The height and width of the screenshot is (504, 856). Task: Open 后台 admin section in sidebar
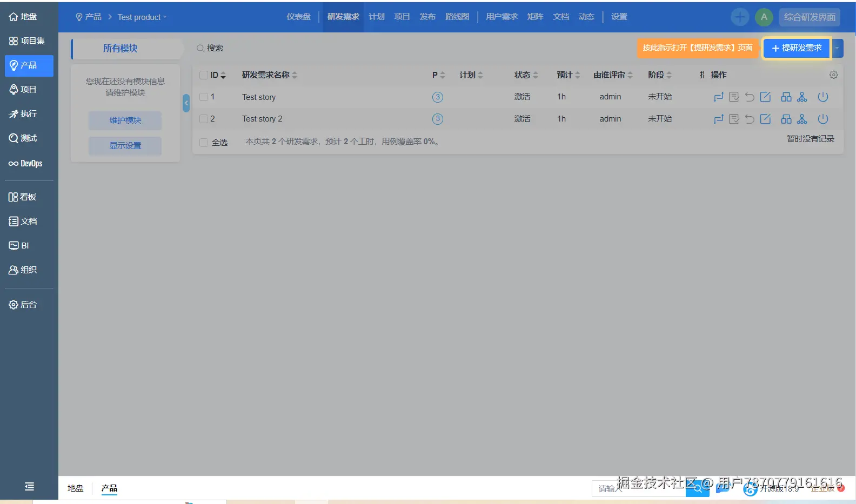coord(23,305)
